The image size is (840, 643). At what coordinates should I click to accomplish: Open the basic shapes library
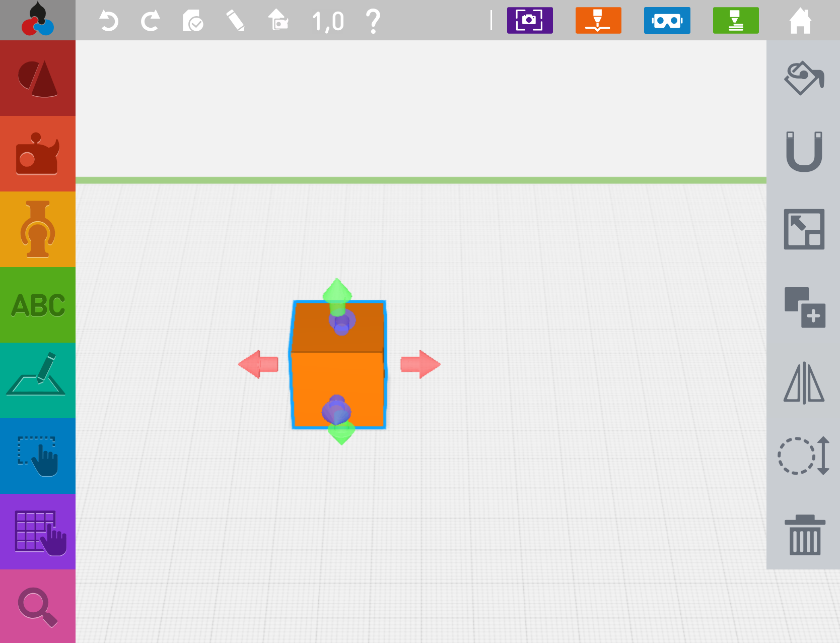tap(38, 78)
